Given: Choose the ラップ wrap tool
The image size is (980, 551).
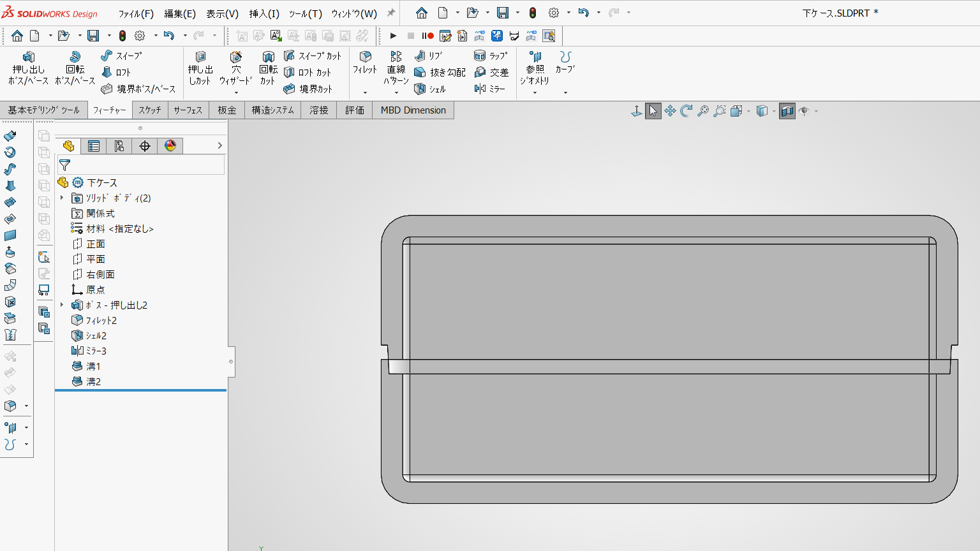Looking at the screenshot, I should [x=491, y=55].
